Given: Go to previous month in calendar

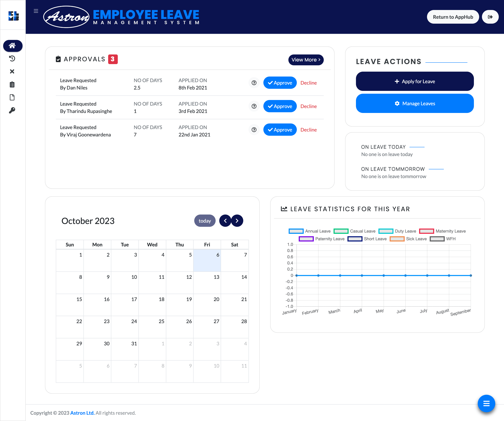Looking at the screenshot, I should [x=225, y=221].
